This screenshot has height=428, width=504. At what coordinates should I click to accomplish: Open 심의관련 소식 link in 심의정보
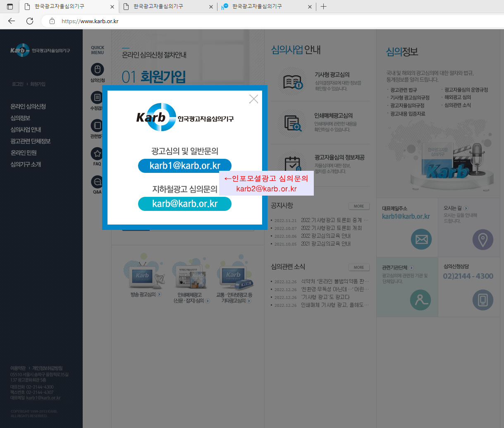458,105
